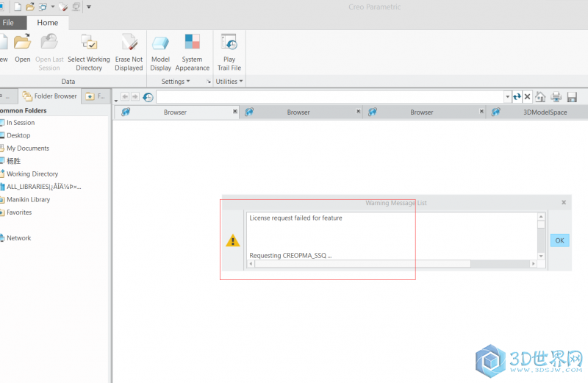
Task: Open browser history clock icon
Action: tap(148, 97)
